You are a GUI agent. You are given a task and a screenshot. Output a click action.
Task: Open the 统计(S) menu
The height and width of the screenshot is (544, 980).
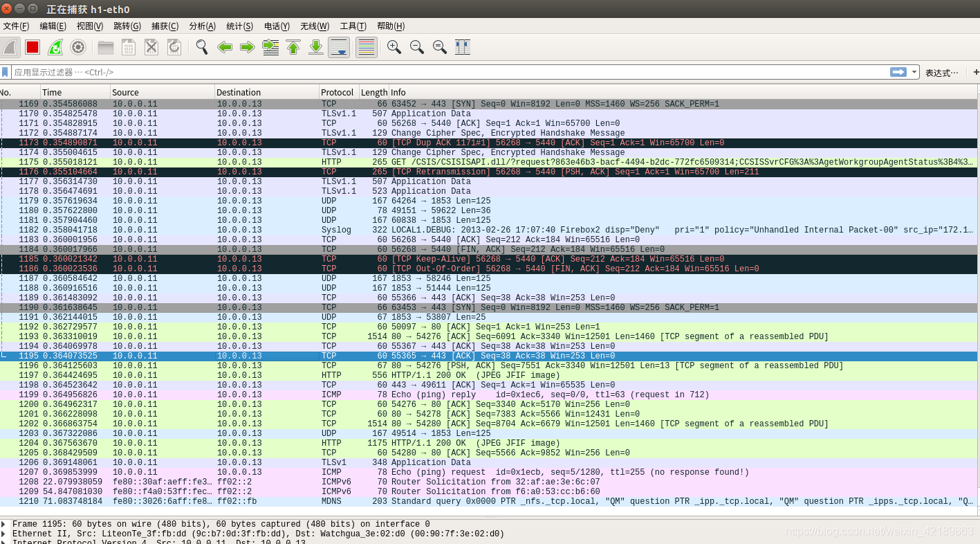point(239,26)
